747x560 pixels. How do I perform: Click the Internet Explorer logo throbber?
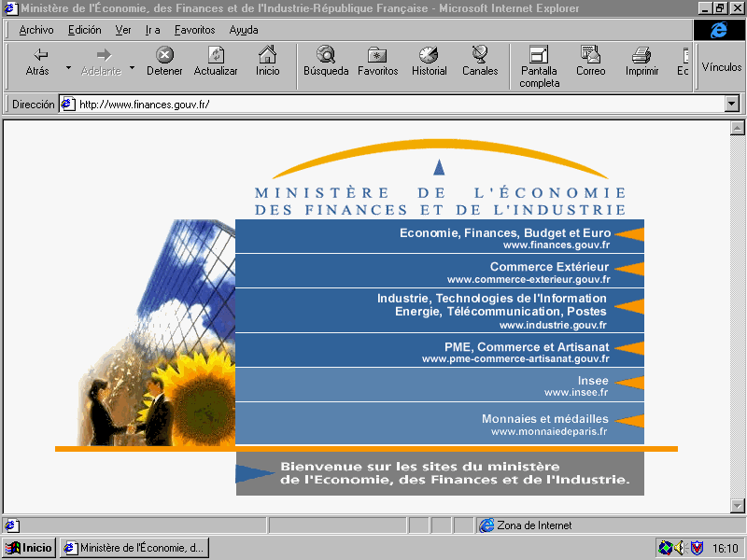[x=718, y=30]
